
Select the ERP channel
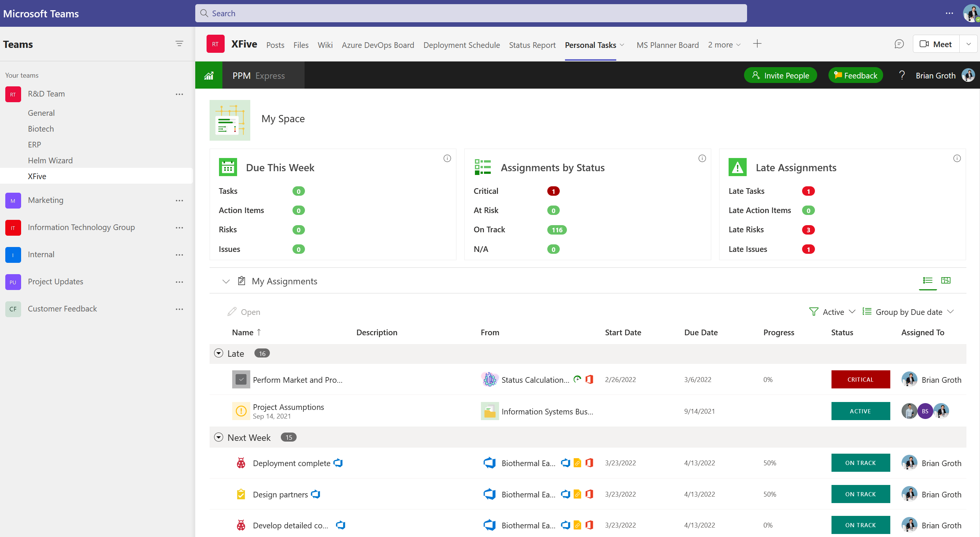click(x=34, y=145)
